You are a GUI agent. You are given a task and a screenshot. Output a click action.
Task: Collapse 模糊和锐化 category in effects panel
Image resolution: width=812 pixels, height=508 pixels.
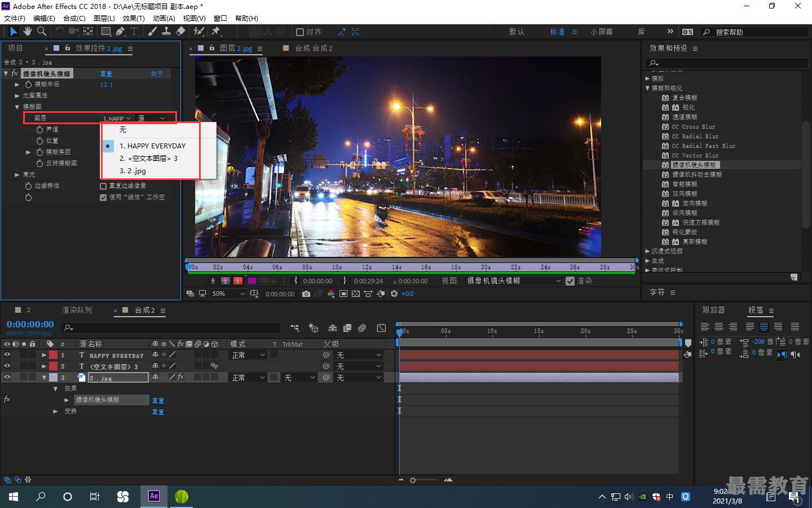(x=648, y=88)
